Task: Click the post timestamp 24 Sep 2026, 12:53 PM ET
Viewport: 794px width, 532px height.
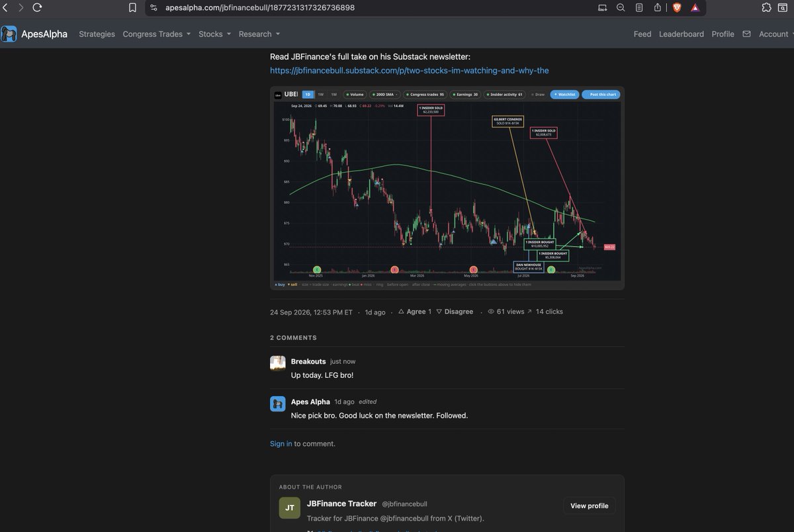Action: (311, 312)
